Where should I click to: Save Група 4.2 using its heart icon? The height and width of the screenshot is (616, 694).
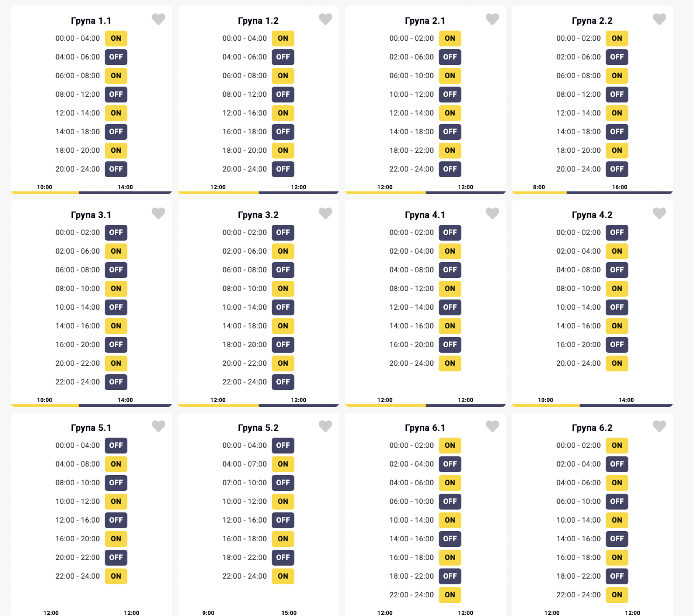tap(659, 213)
